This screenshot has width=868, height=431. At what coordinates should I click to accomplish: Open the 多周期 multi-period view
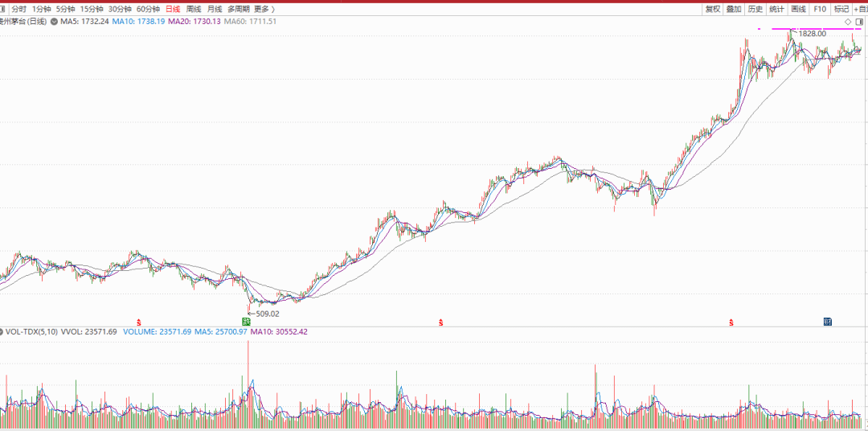click(x=239, y=10)
